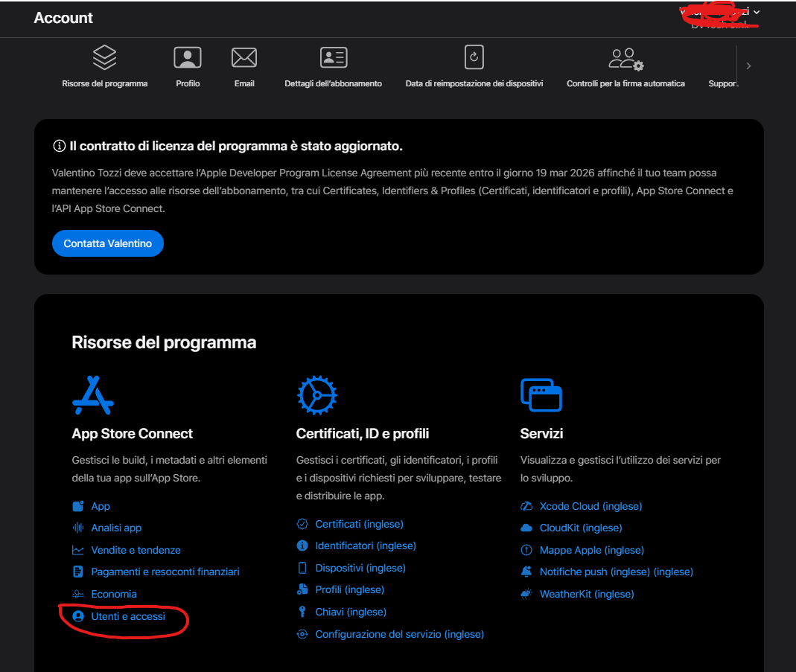This screenshot has height=672, width=796.
Task: Click key icon beside Chiavi (inglese)
Action: pyautogui.click(x=302, y=612)
